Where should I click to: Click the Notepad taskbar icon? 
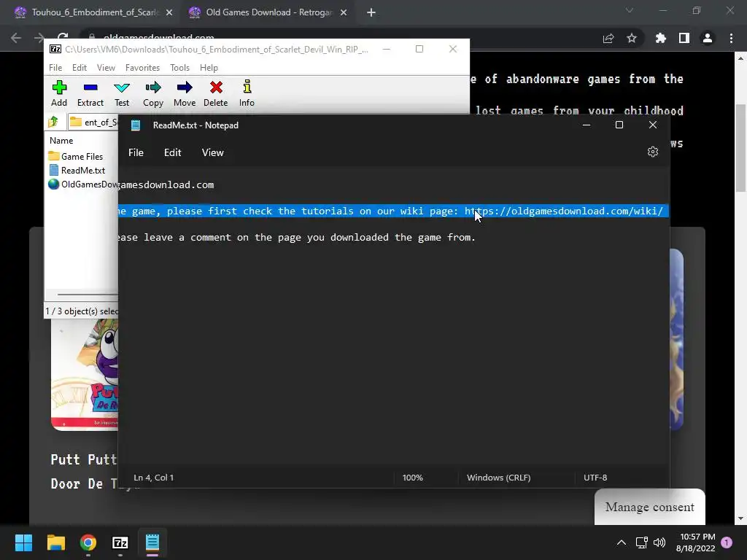152,542
